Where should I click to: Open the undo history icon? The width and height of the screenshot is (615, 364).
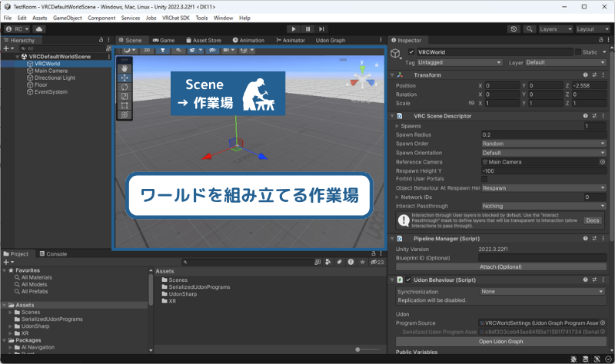[514, 29]
